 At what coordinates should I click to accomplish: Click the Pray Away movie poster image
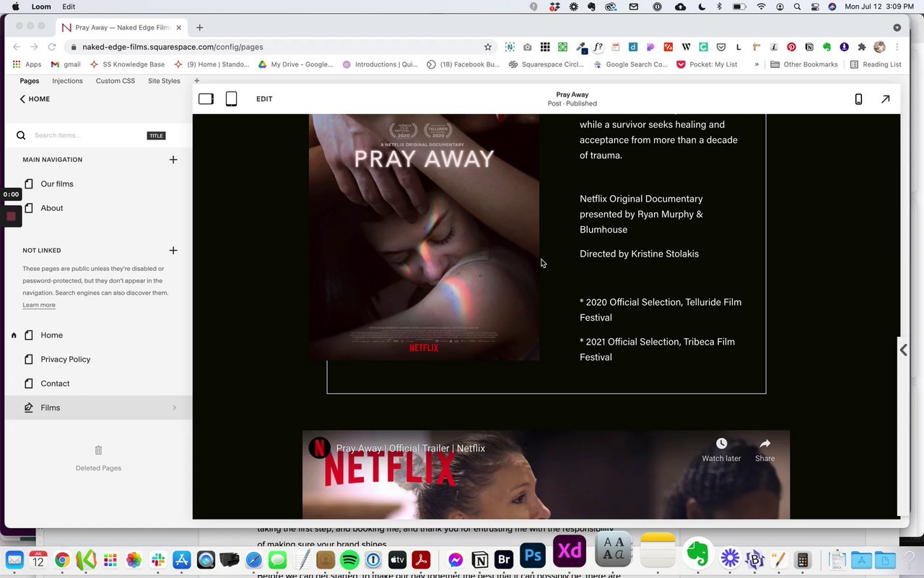tap(424, 237)
